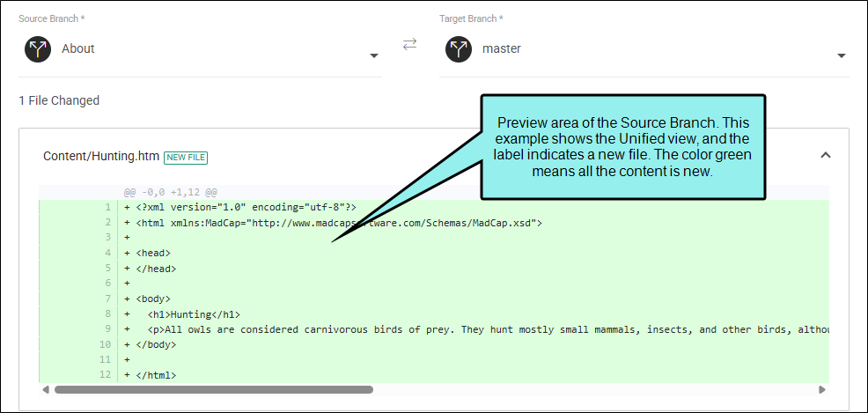Click the diff hunk header @@ -0,0 +1,12 @@
Image resolution: width=868 pixels, height=413 pixels.
click(170, 192)
